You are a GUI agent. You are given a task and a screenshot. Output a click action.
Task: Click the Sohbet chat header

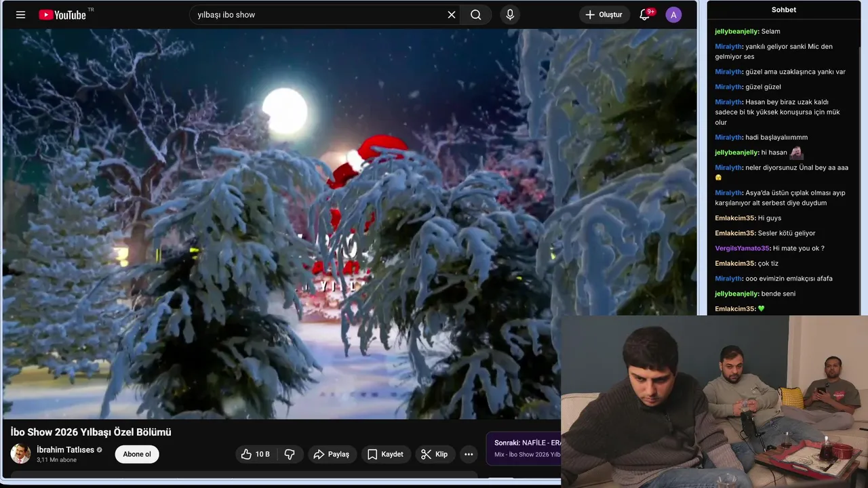(x=784, y=9)
